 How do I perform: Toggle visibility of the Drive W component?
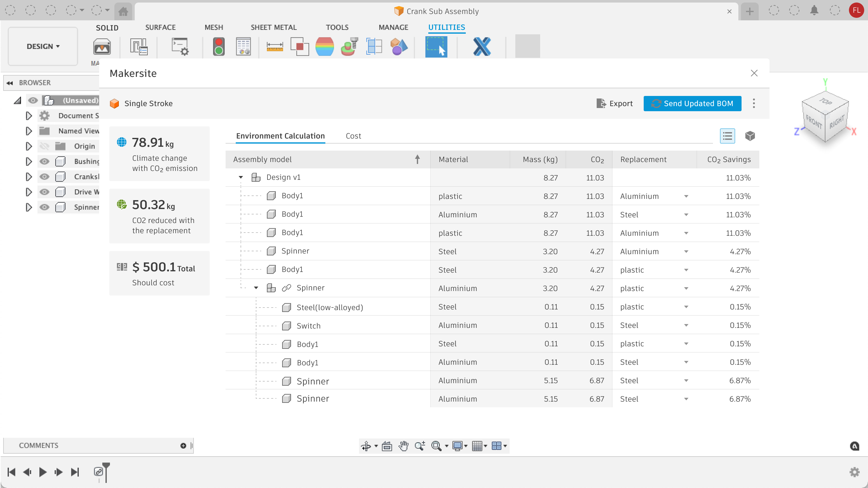click(44, 192)
